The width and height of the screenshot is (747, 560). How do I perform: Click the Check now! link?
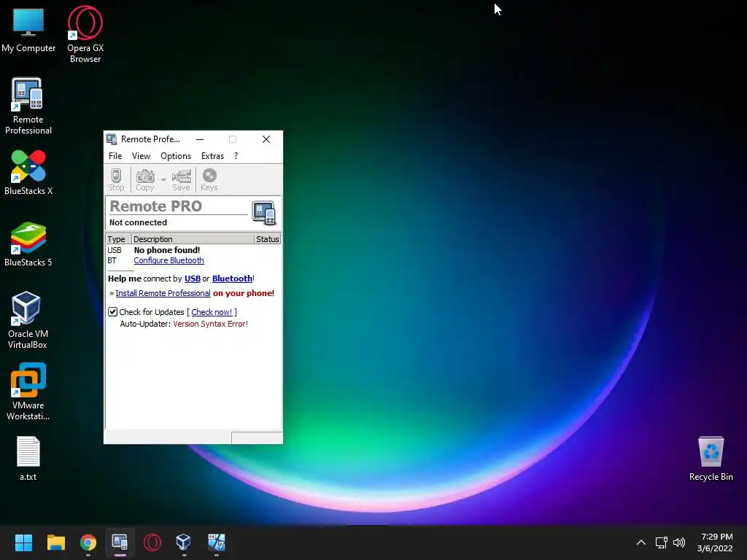point(212,312)
